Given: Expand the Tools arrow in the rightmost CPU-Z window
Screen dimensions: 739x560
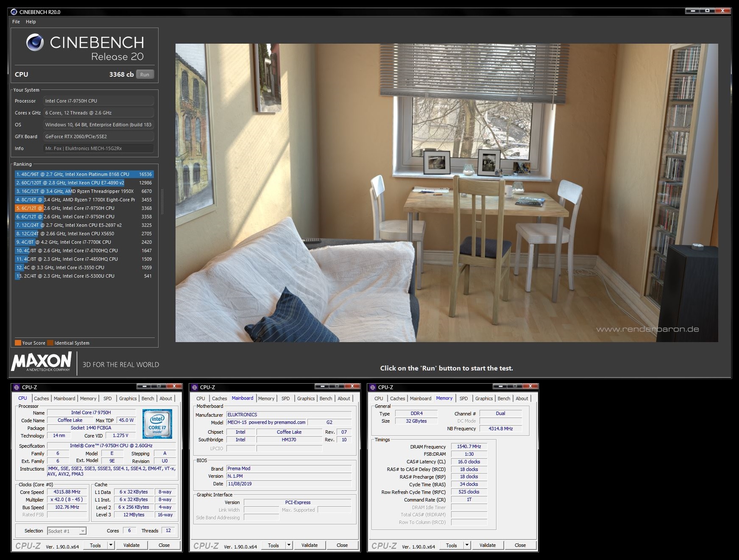Looking at the screenshot, I should [x=467, y=545].
